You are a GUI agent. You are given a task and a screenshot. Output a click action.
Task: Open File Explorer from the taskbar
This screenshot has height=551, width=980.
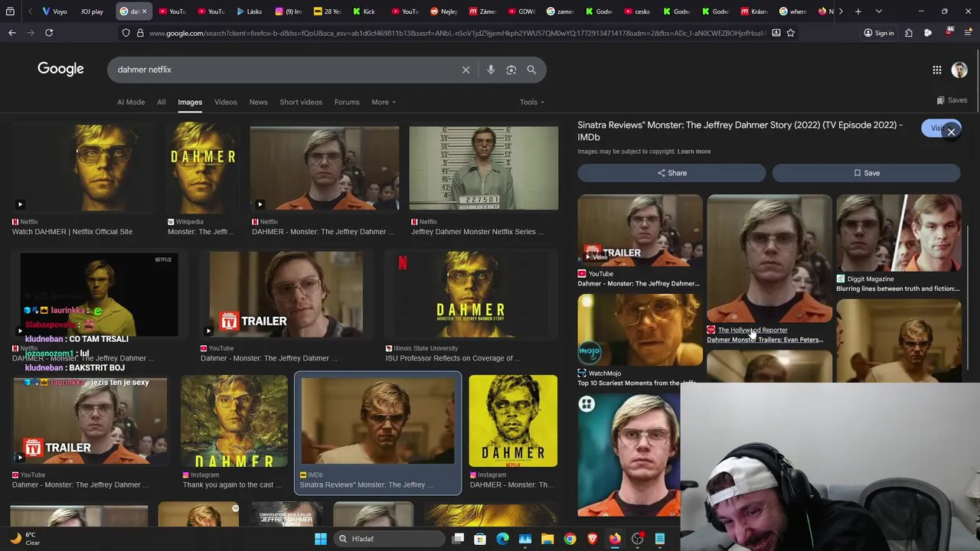547,539
